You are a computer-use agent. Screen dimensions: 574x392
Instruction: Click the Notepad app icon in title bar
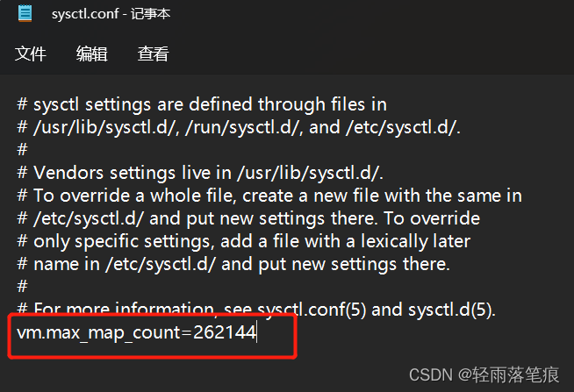(25, 13)
